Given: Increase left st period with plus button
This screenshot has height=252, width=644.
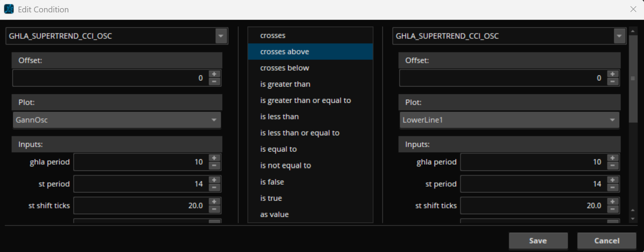Looking at the screenshot, I should tap(214, 180).
